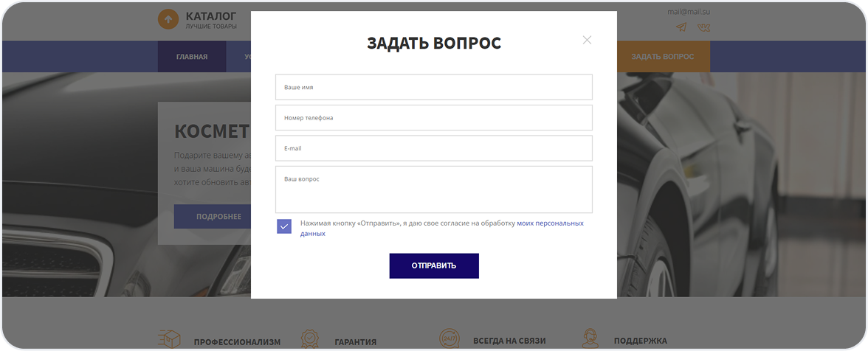Open the VK social icon
Viewport: 868px width, 351px height.
coord(703,27)
